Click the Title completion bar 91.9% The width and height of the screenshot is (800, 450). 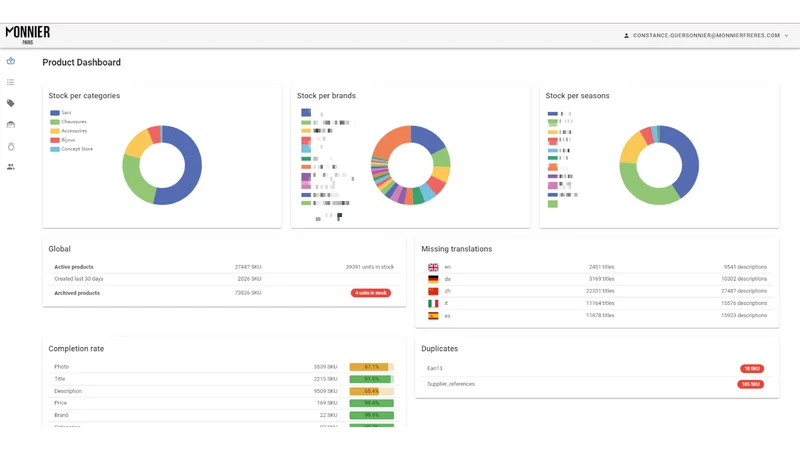point(371,379)
